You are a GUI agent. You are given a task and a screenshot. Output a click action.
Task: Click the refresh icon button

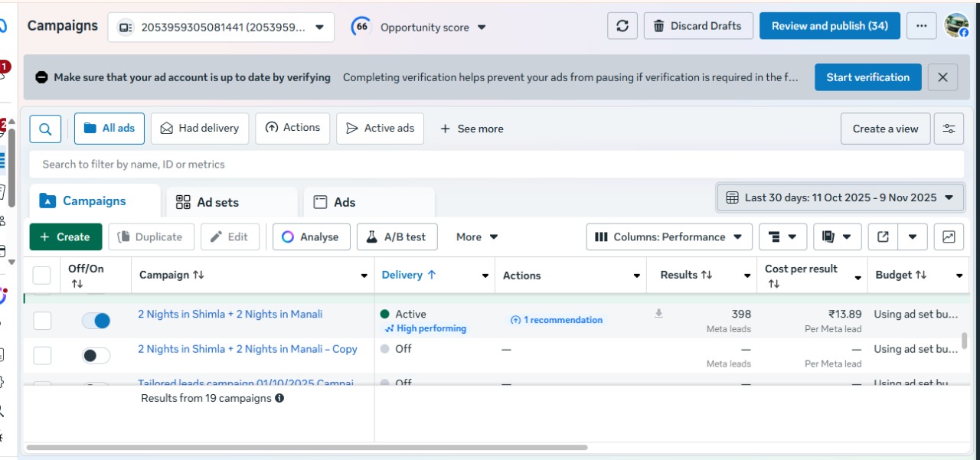(622, 26)
